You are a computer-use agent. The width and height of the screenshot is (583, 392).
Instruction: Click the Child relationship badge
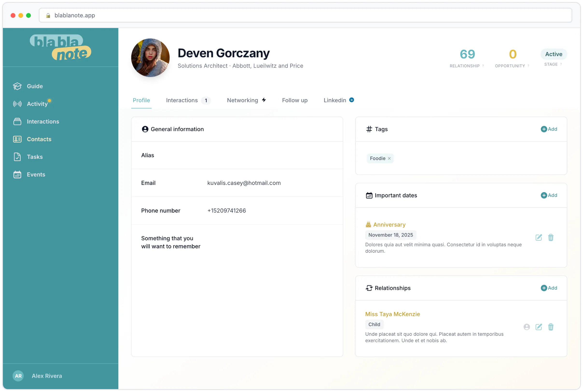[374, 324]
